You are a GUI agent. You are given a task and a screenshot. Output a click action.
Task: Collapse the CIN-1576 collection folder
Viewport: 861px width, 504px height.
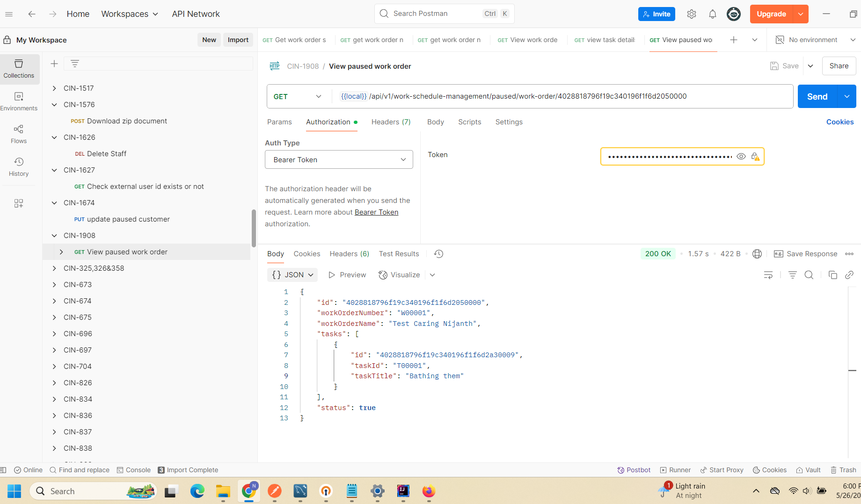coord(54,105)
